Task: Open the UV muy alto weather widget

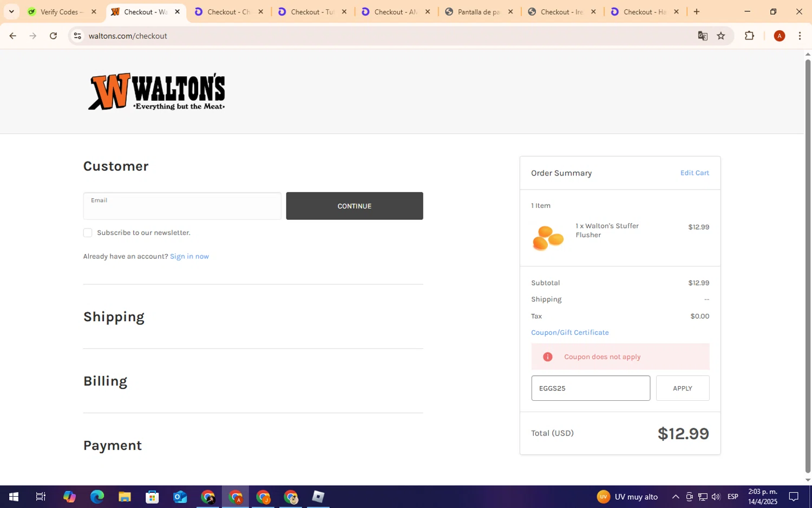Action: coord(627,497)
